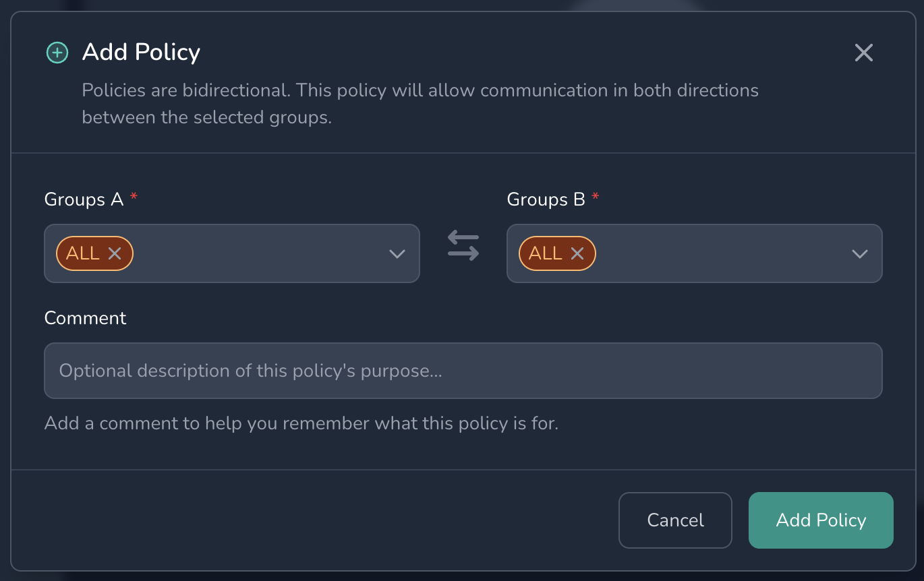Click the Comment field label
Image resolution: width=924 pixels, height=581 pixels.
pyautogui.click(x=85, y=318)
